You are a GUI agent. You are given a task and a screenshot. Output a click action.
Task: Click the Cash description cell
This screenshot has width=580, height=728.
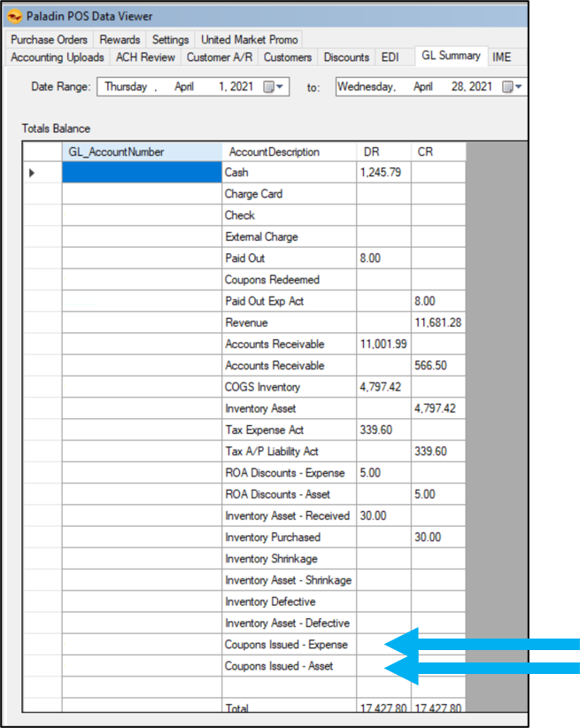pyautogui.click(x=290, y=172)
